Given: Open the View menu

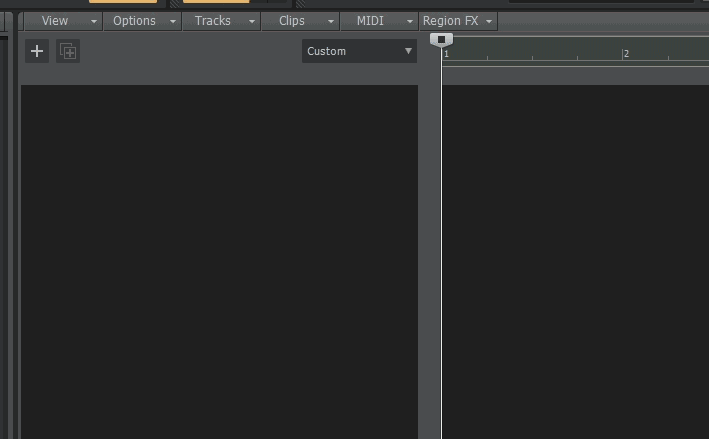Looking at the screenshot, I should (x=63, y=21).
